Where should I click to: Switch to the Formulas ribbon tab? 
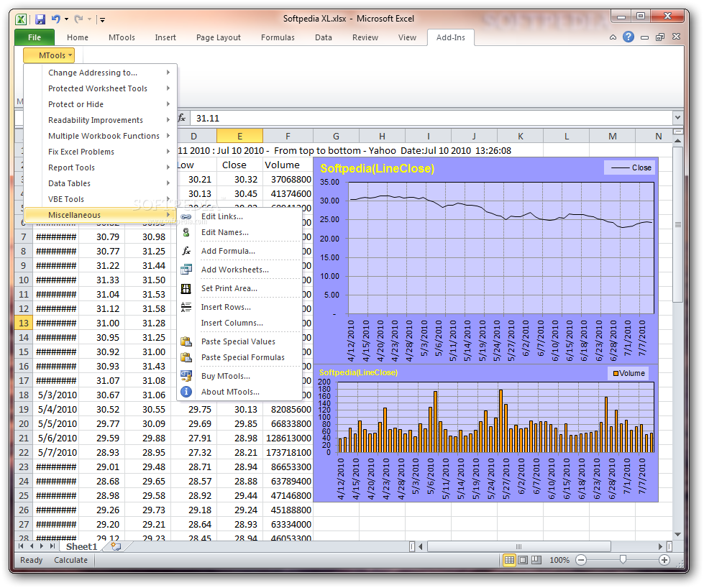tap(278, 37)
